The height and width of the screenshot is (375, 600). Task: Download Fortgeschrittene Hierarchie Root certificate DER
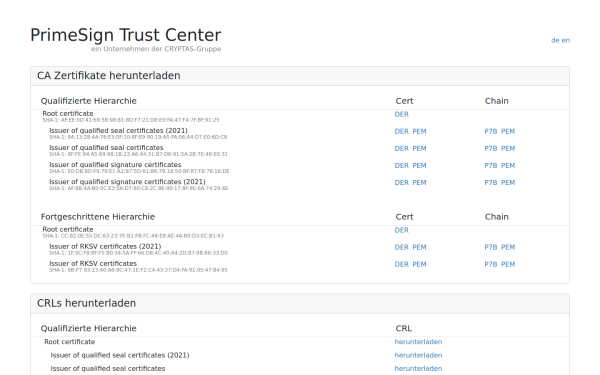[x=401, y=230]
